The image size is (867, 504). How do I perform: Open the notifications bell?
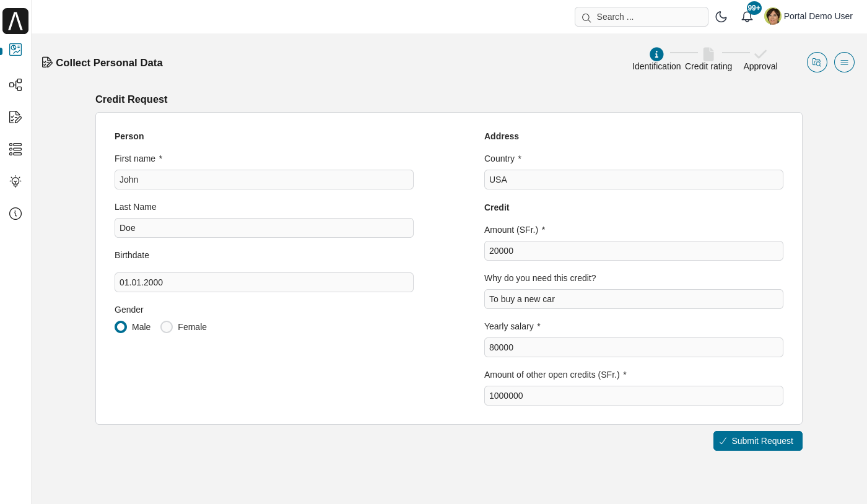747,17
